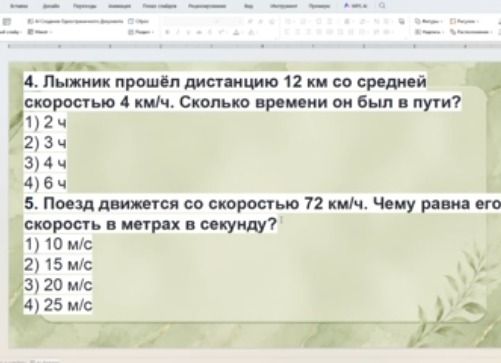Click the AI document creation button

coord(75,21)
